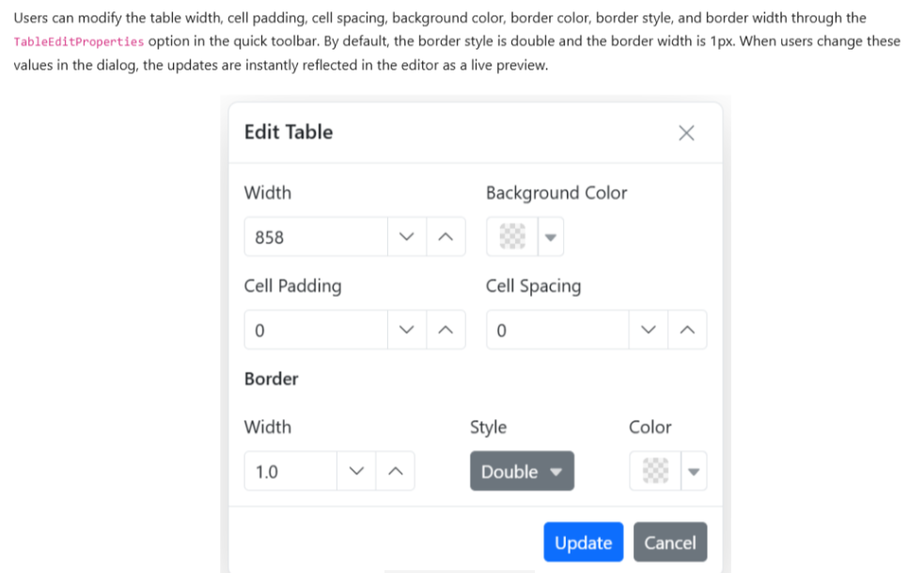Decrease the Cell Spacing value

648,331
